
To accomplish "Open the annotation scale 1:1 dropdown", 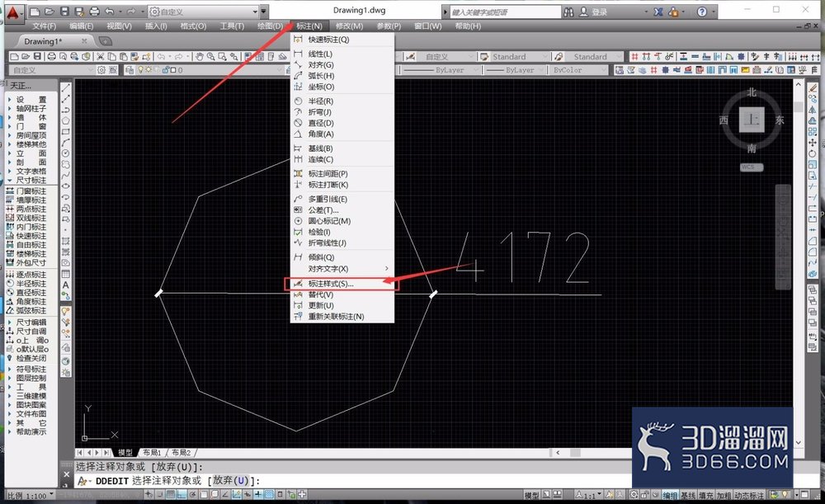I will [589, 495].
